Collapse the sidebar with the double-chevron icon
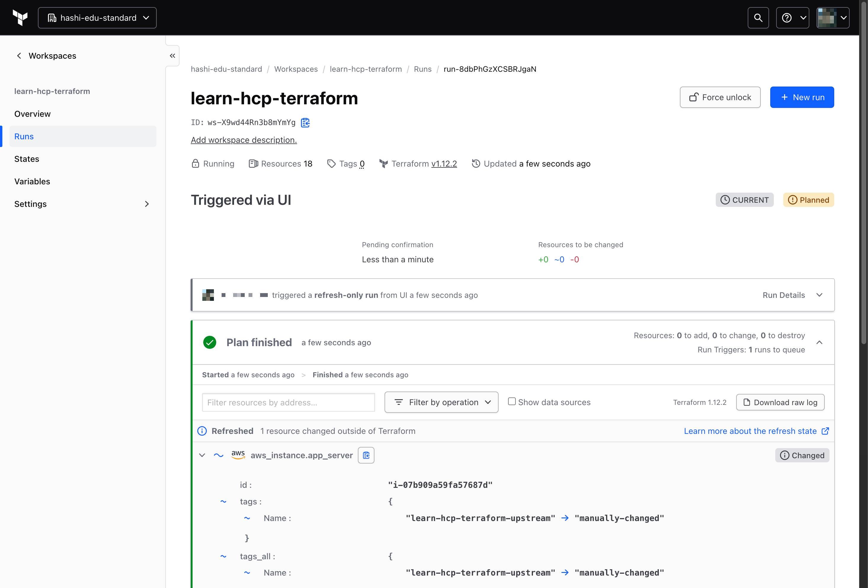The height and width of the screenshot is (588, 868). point(172,56)
